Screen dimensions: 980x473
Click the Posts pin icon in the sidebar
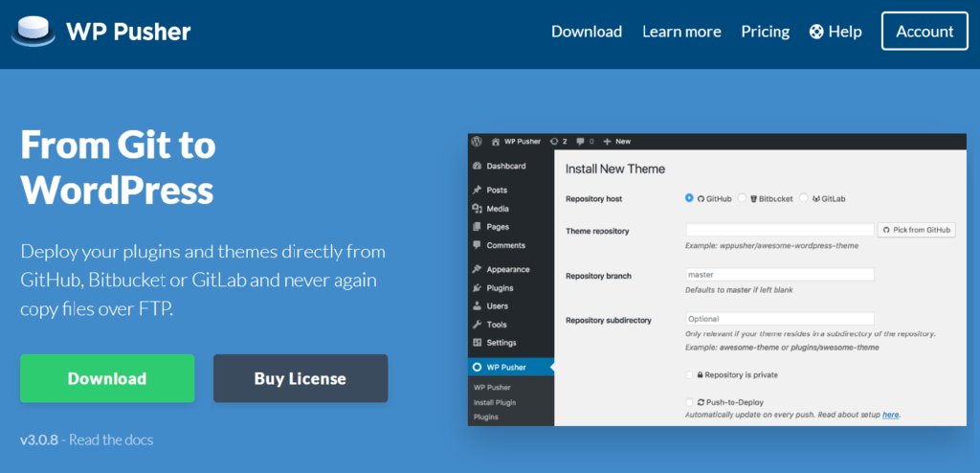point(478,191)
